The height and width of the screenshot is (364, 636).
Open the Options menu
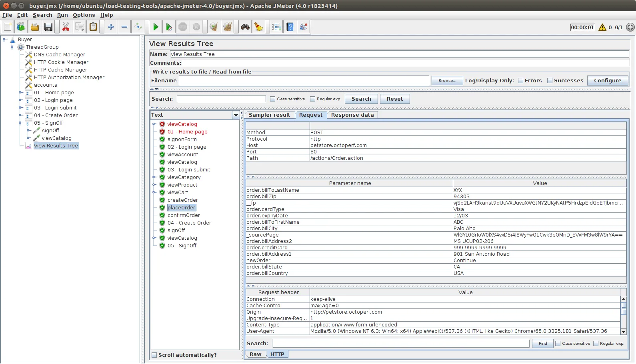tap(84, 15)
